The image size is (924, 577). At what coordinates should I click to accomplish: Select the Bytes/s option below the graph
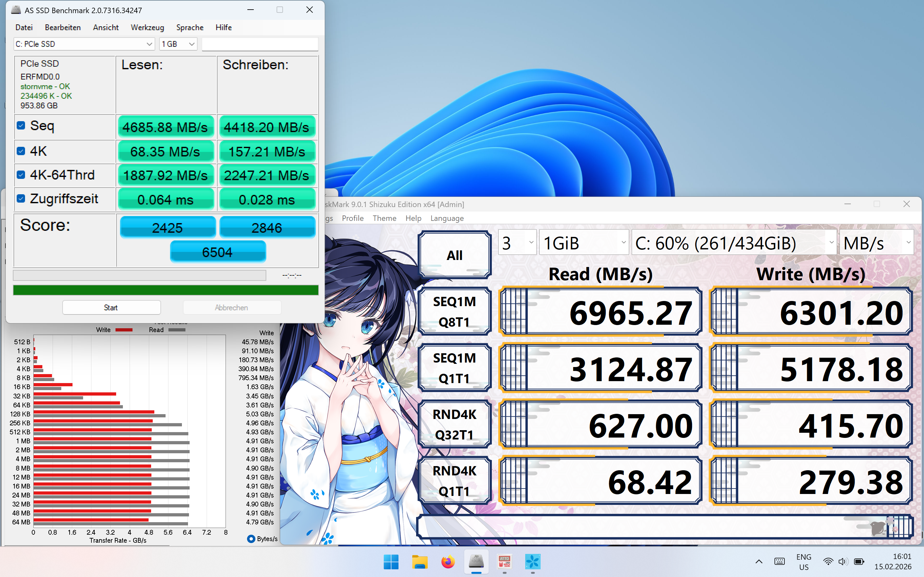251,539
